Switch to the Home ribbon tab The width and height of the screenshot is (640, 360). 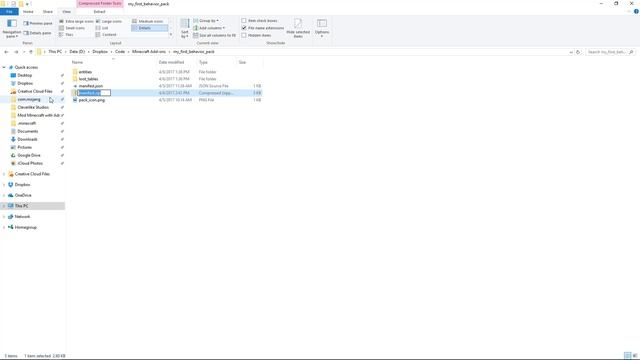(28, 11)
